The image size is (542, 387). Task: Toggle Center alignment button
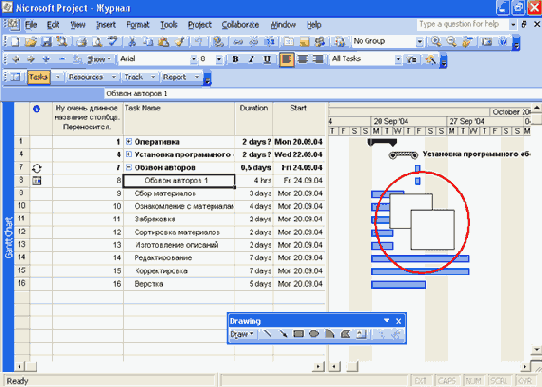pyautogui.click(x=303, y=59)
